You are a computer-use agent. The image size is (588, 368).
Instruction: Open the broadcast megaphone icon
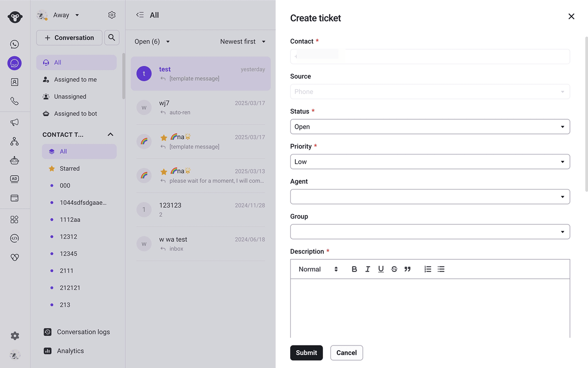(15, 123)
